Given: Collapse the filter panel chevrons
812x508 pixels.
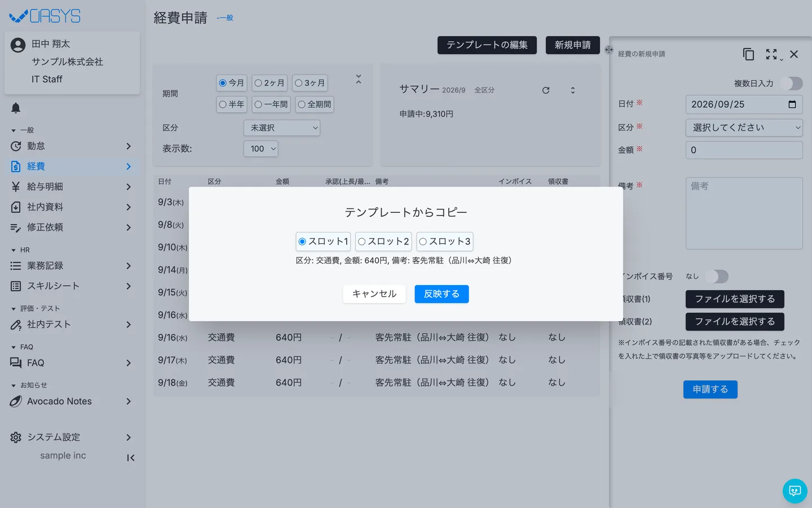Looking at the screenshot, I should coord(358,80).
